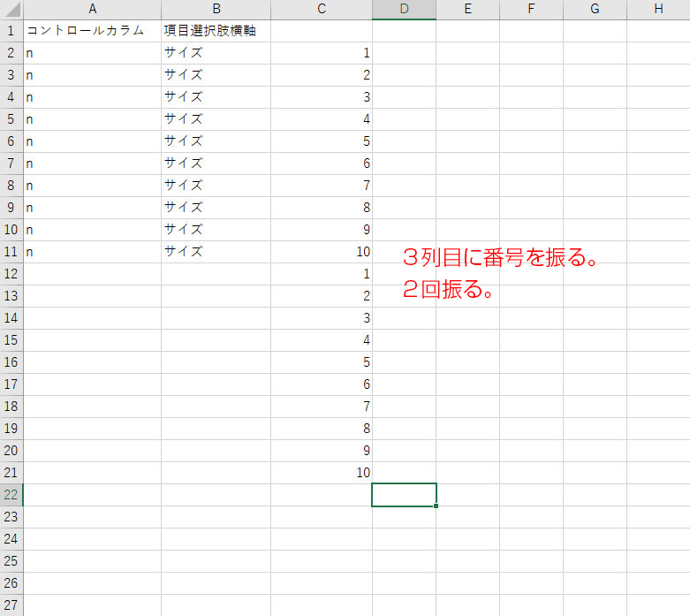690x616 pixels.
Task: Select column C header
Action: (322, 9)
